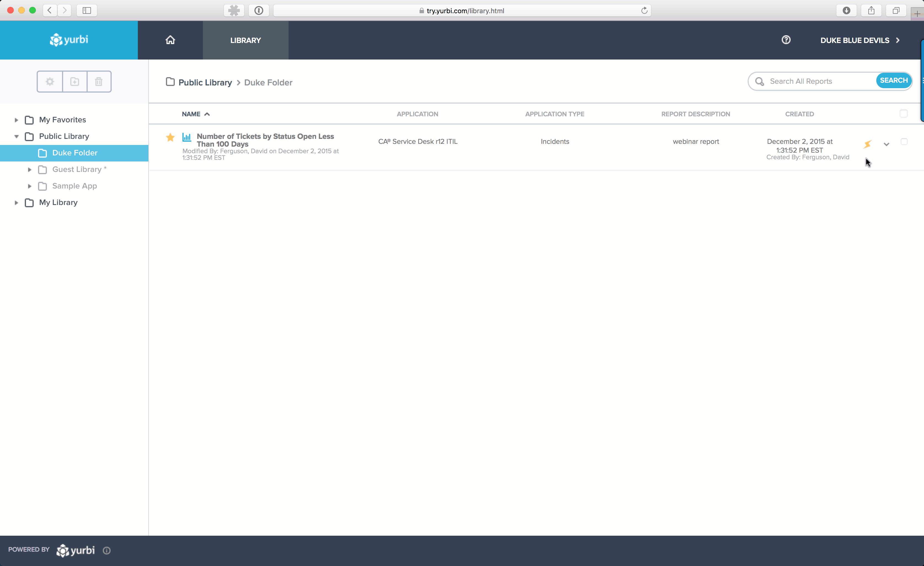Click the bar chart report icon
924x566 pixels.
[187, 137]
